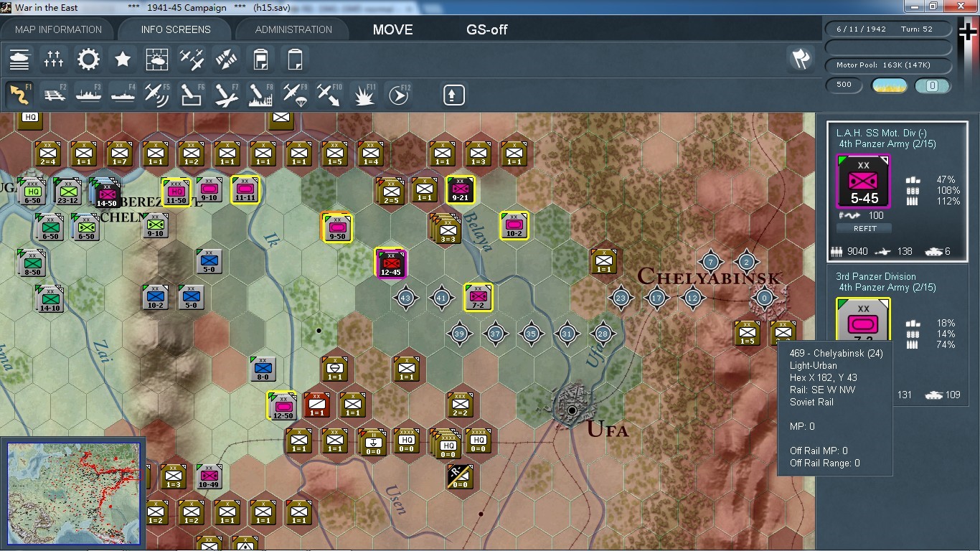The image size is (980, 551).
Task: Select the 11-11 panzer counter on map
Action: pyautogui.click(x=245, y=190)
